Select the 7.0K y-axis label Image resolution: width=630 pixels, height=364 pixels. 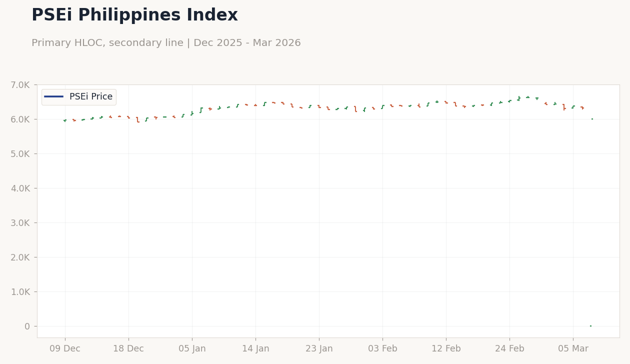pyautogui.click(x=20, y=84)
